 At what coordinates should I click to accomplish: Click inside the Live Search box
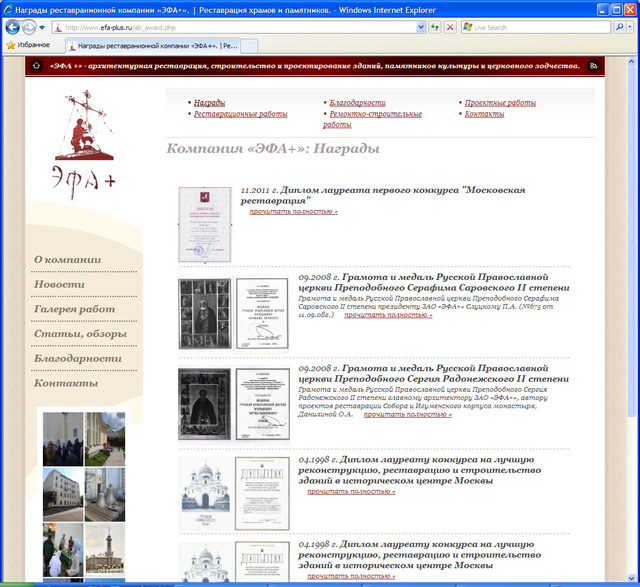point(536,27)
